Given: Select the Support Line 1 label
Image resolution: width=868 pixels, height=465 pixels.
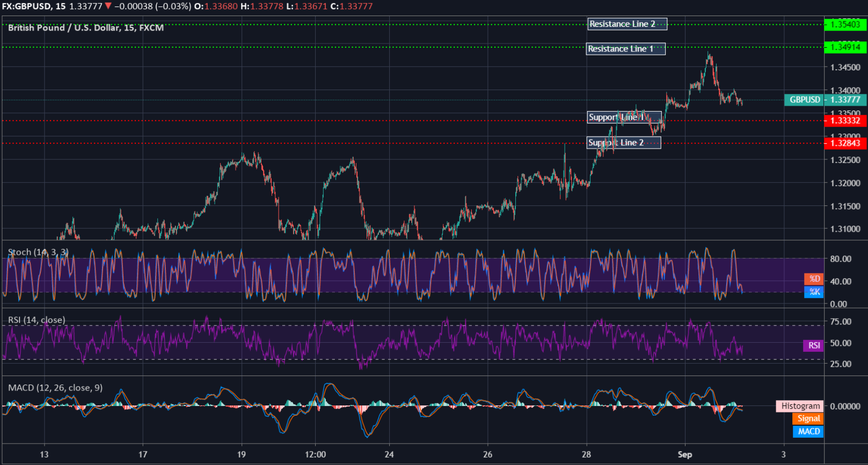Looking at the screenshot, I should tap(625, 117).
